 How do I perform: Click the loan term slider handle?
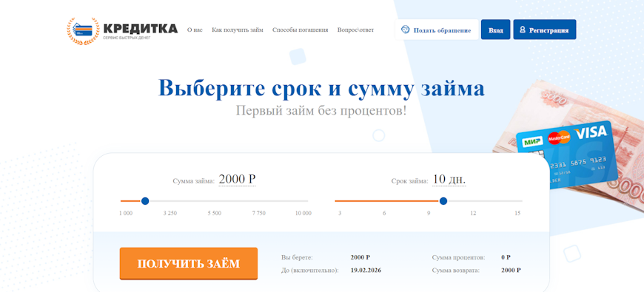click(443, 201)
